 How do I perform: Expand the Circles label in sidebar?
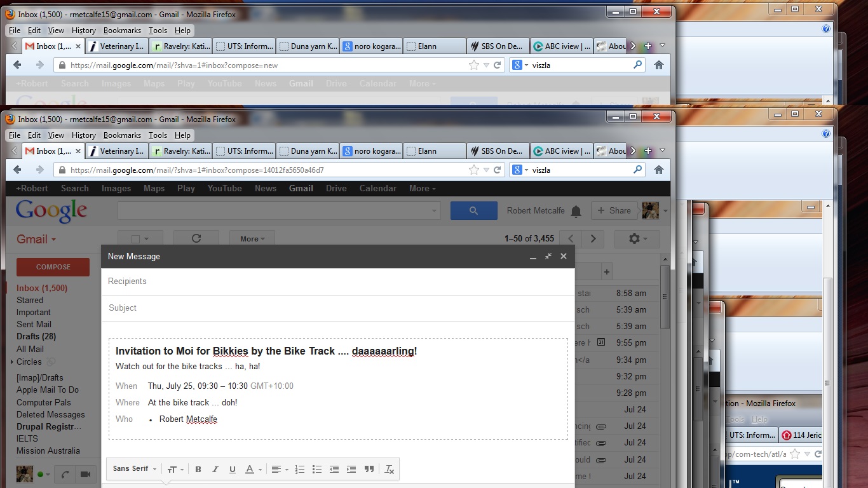12,362
